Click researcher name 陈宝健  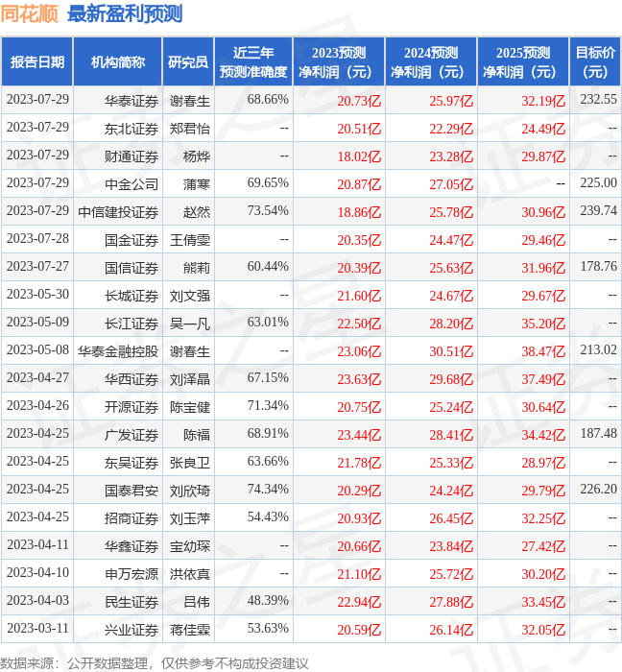pos(190,407)
